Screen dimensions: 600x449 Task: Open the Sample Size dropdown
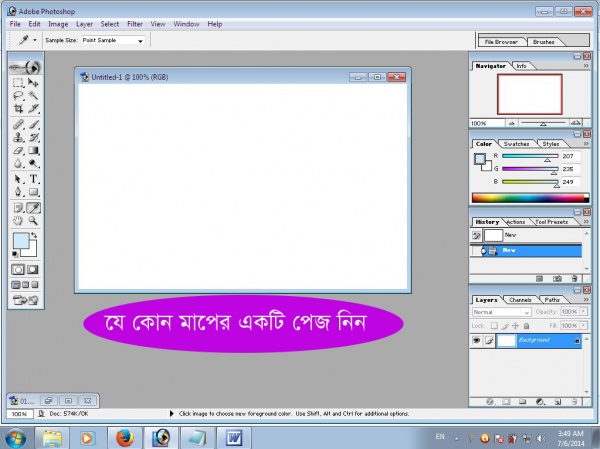click(x=112, y=40)
